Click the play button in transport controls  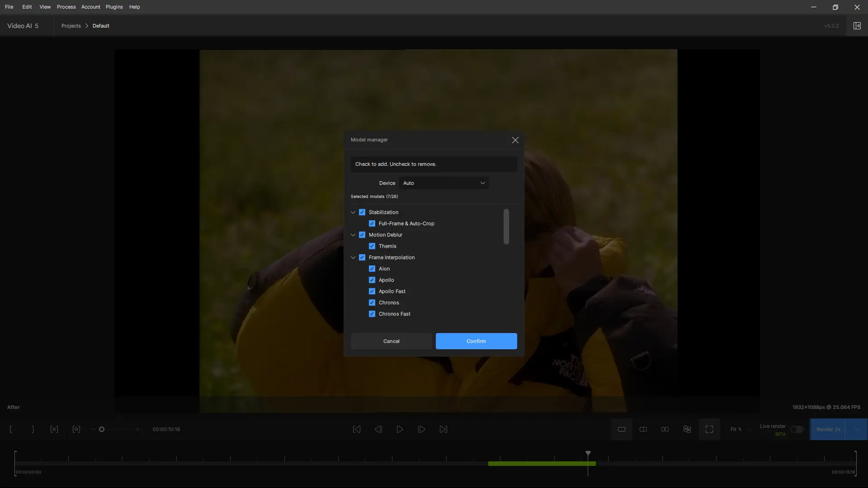pos(400,429)
